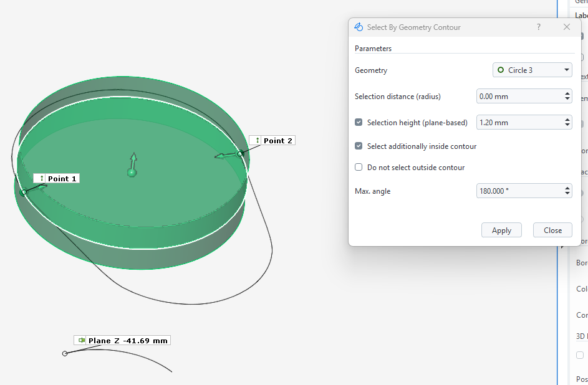Click the center sphere marker on the disc
Image resolution: width=588 pixels, height=385 pixels.
[x=132, y=173]
